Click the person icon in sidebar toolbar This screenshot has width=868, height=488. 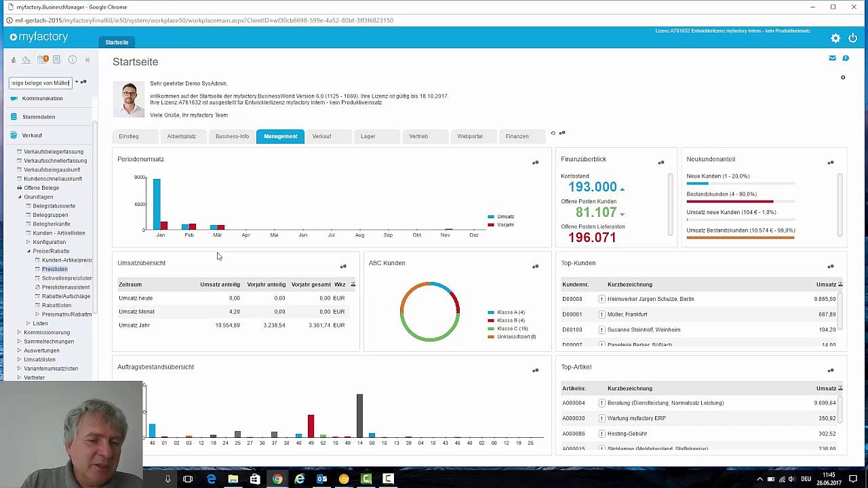pos(13,60)
